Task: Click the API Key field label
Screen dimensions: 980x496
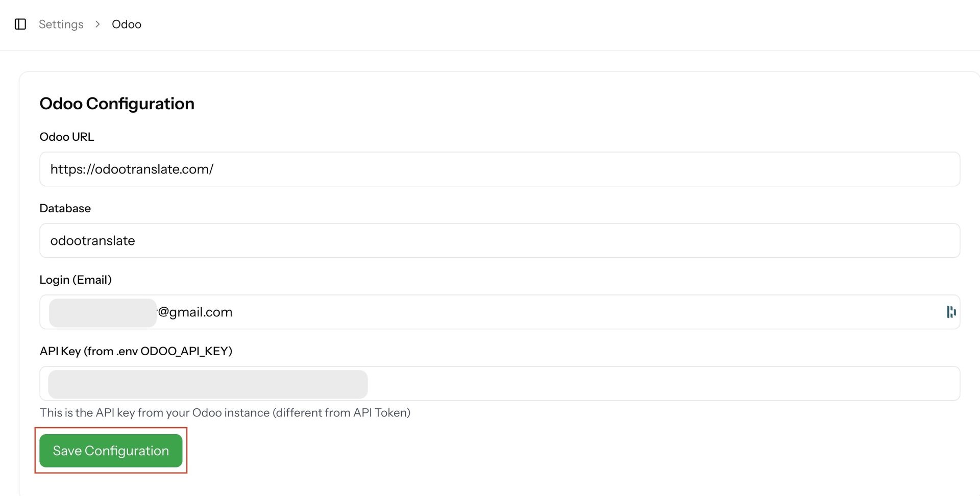Action: point(136,351)
